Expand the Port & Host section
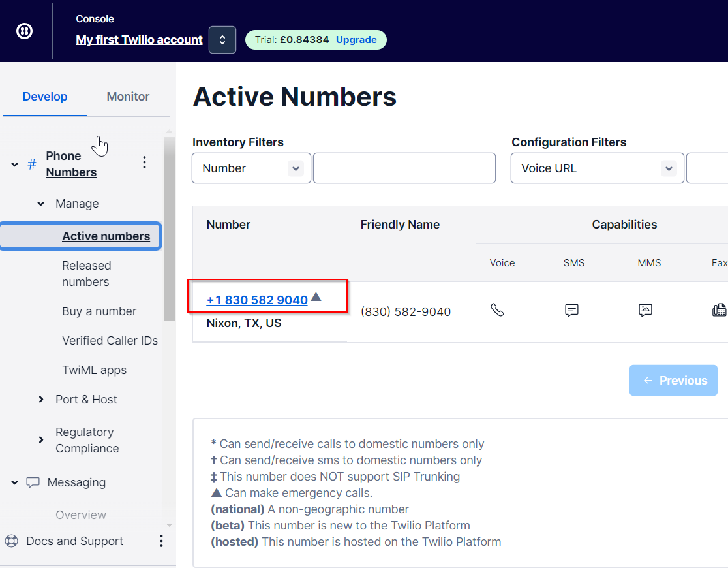 [x=41, y=400]
